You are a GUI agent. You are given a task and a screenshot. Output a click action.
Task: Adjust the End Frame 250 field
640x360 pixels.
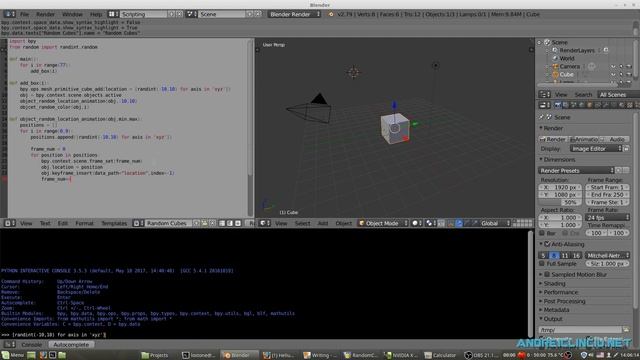(607, 195)
